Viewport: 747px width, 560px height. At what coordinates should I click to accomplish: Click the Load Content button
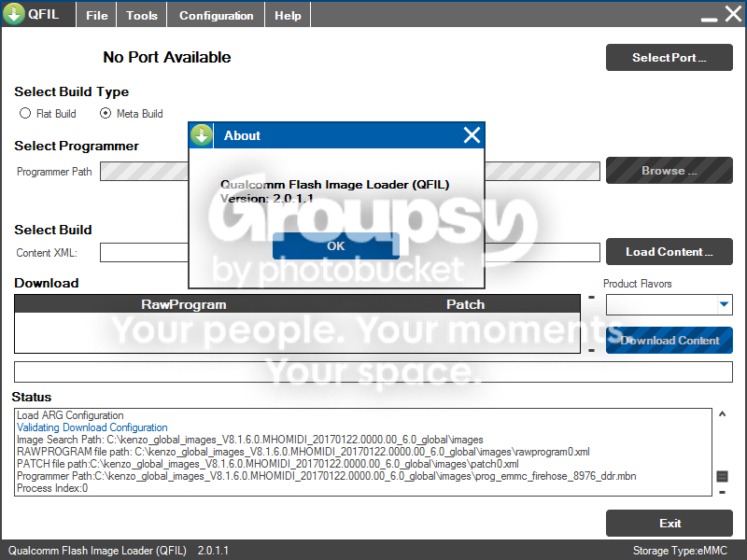[669, 251]
